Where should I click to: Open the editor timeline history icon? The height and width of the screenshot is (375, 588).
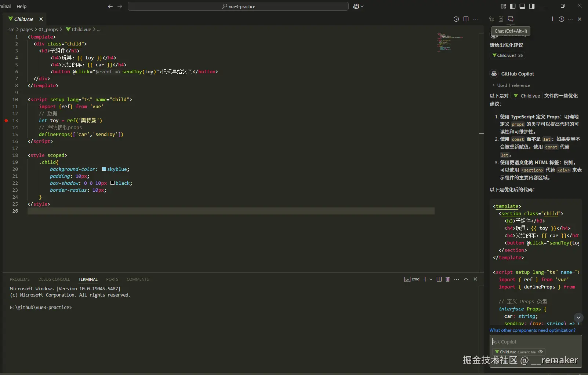coord(456,19)
